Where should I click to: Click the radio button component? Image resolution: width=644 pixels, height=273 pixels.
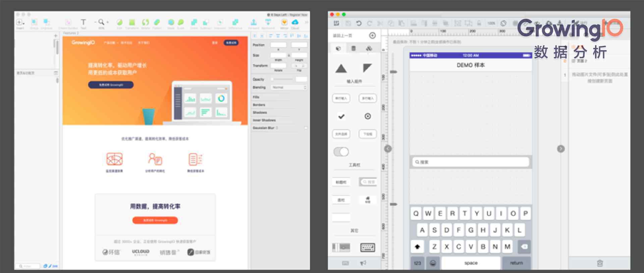(368, 116)
